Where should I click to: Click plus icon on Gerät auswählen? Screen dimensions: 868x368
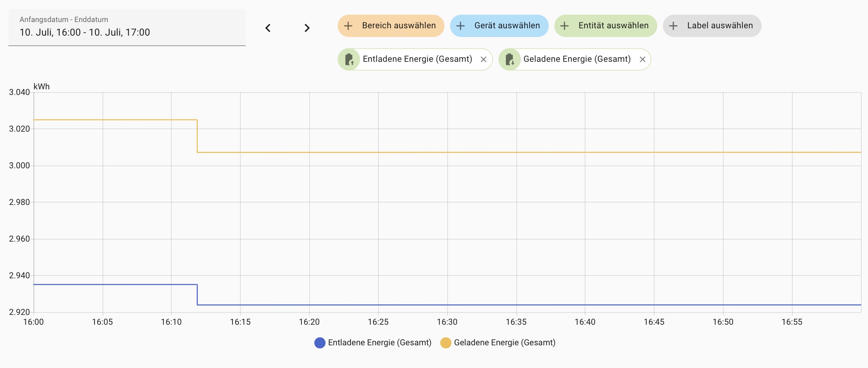461,26
